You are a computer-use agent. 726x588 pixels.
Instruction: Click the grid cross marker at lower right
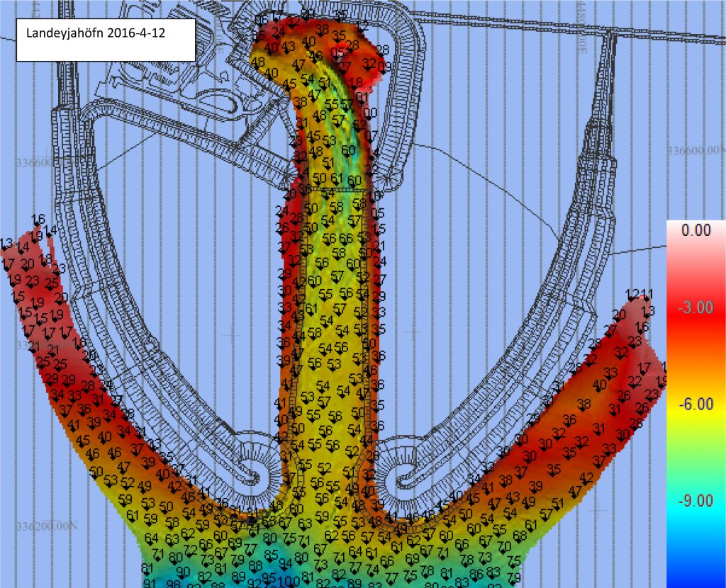pyautogui.click(x=600, y=509)
